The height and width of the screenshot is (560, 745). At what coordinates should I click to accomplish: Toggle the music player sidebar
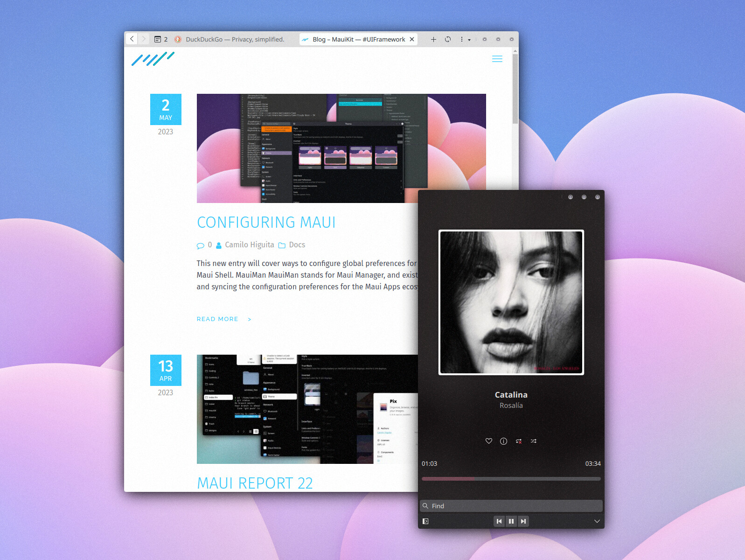point(425,521)
